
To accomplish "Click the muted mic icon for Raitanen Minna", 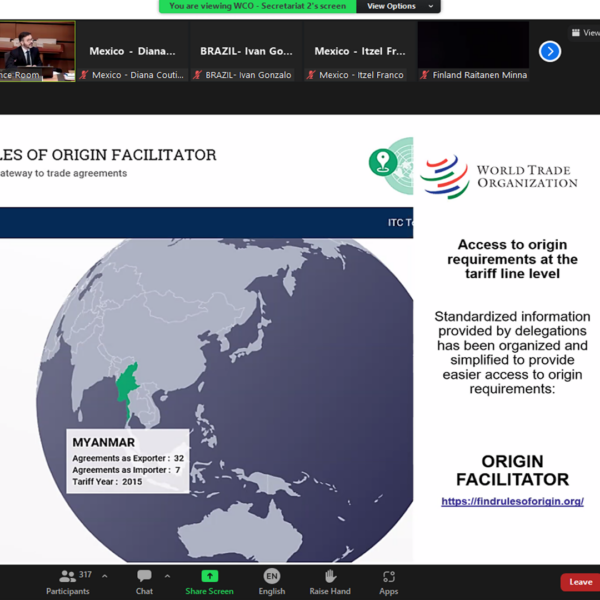I will click(x=424, y=75).
